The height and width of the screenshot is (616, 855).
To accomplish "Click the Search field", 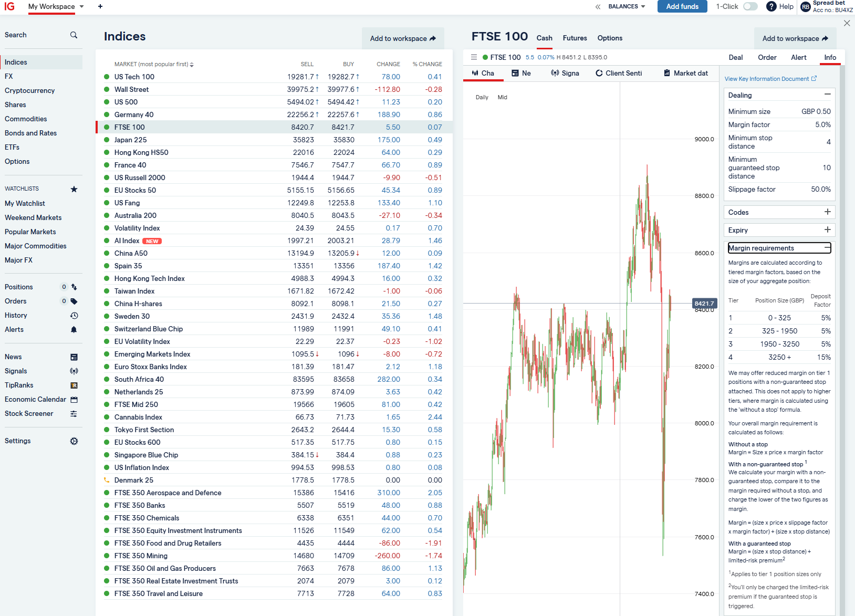I will coord(41,35).
